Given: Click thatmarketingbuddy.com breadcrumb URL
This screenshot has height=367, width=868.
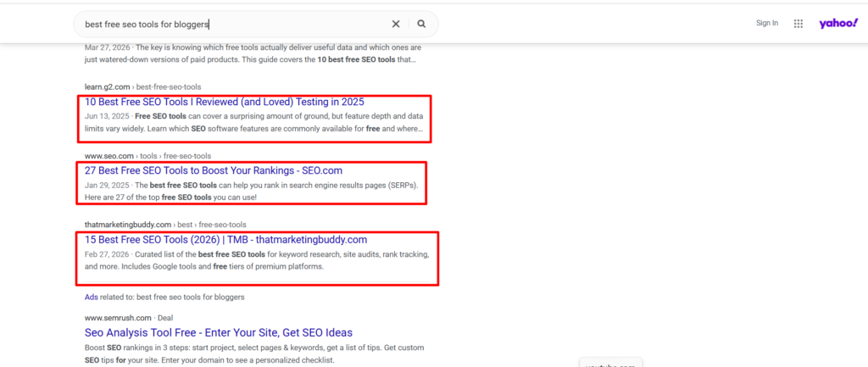Looking at the screenshot, I should [165, 225].
